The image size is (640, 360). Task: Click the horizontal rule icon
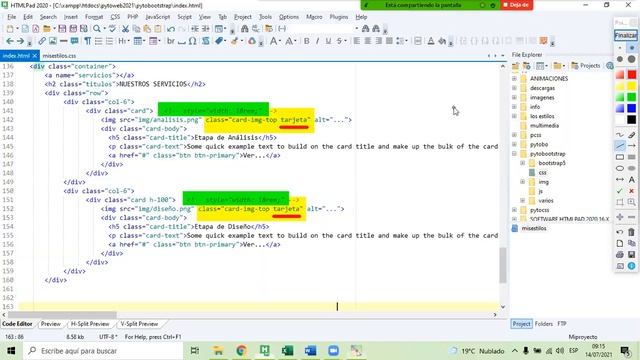point(64,41)
